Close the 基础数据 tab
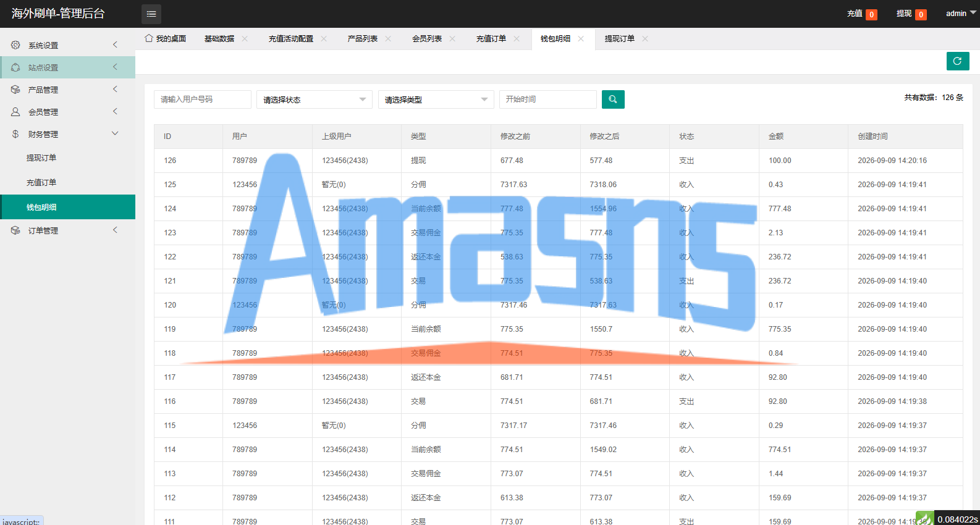Viewport: 980px width, 525px height. [245, 38]
